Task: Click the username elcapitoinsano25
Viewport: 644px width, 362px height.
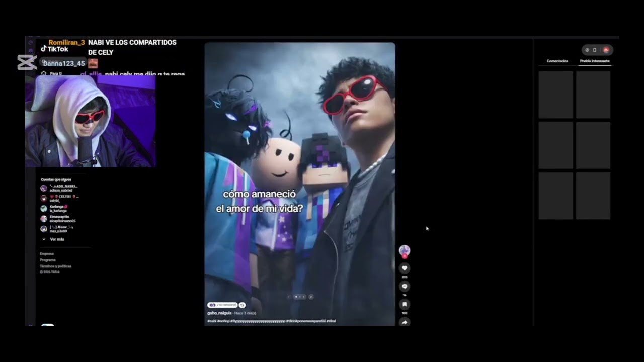Action: 62,221
